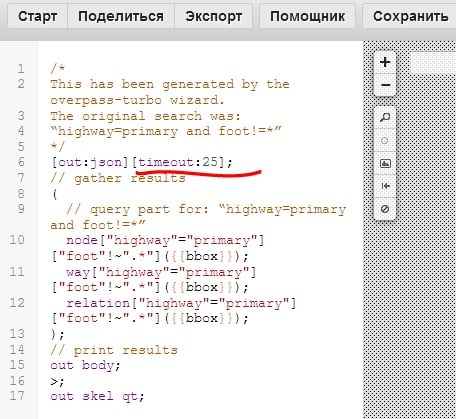Click 'out body;' on line 15
This screenshot has width=456, height=419.
pyautogui.click(x=85, y=365)
